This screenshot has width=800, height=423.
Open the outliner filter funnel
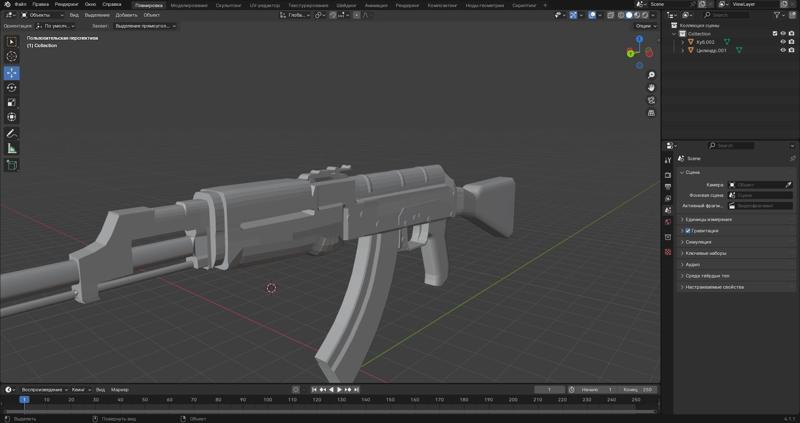(777, 15)
